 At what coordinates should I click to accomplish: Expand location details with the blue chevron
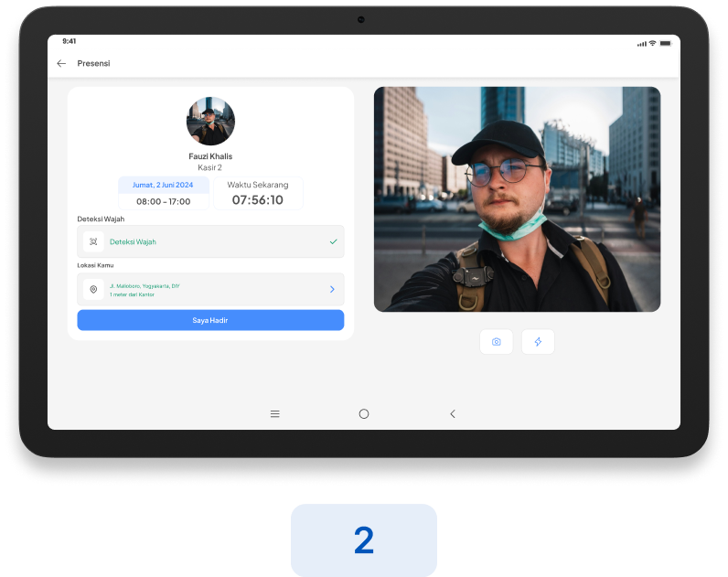(332, 290)
